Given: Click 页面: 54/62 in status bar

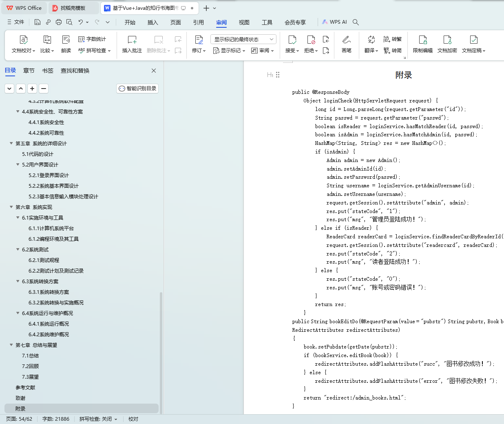Looking at the screenshot, I should 19,419.
